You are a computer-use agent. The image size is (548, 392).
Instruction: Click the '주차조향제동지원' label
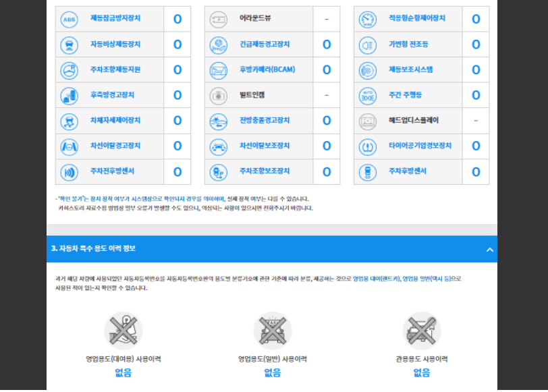[x=115, y=69]
